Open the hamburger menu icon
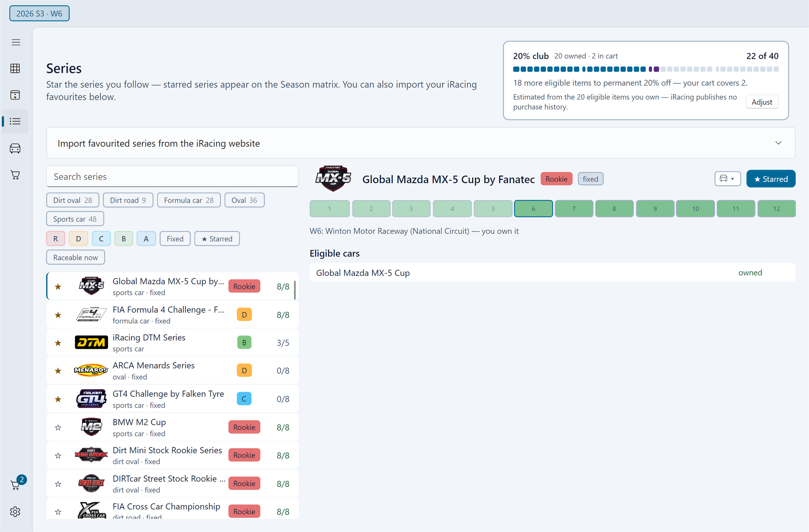The height and width of the screenshot is (532, 809). coord(16,42)
